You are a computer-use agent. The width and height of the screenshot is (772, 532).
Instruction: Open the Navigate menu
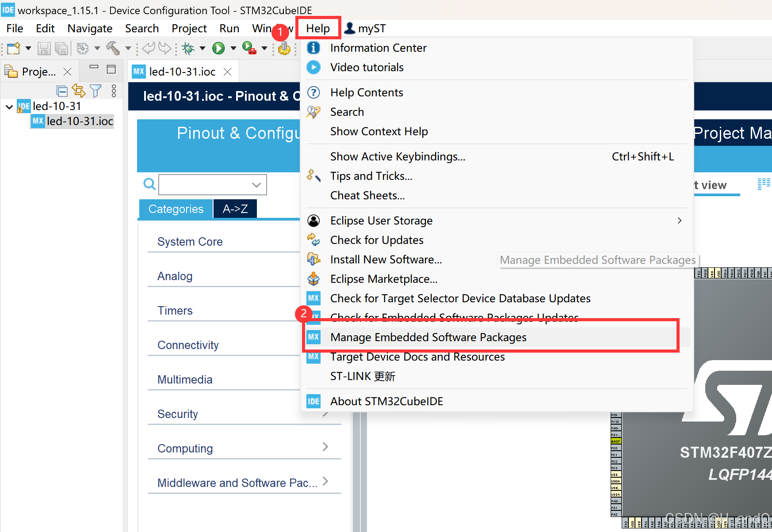click(x=90, y=28)
